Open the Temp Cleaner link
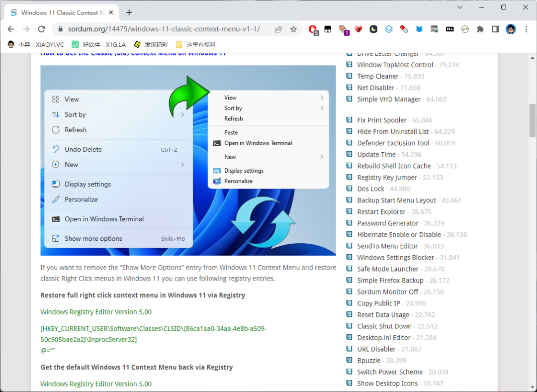The image size is (537, 392). click(377, 76)
